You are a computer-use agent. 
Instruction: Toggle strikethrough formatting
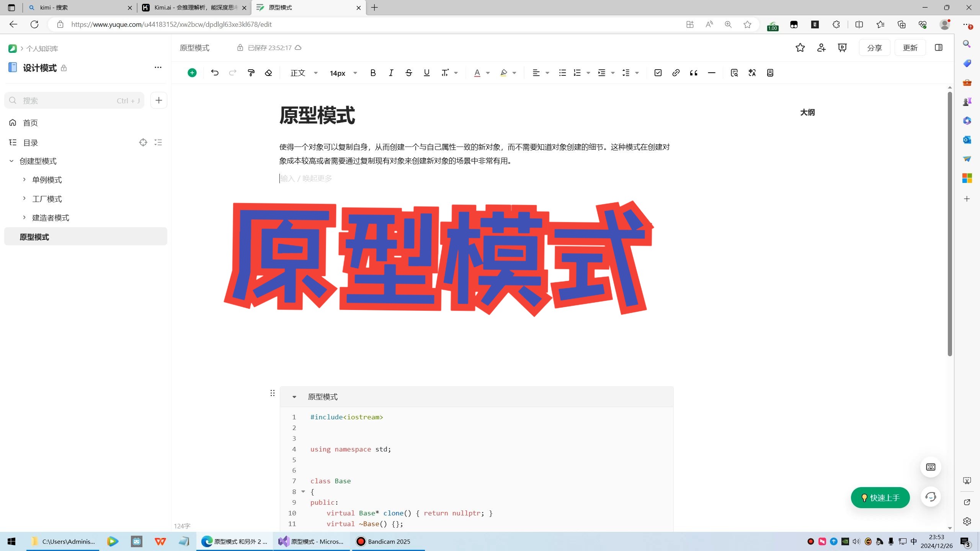pyautogui.click(x=409, y=73)
